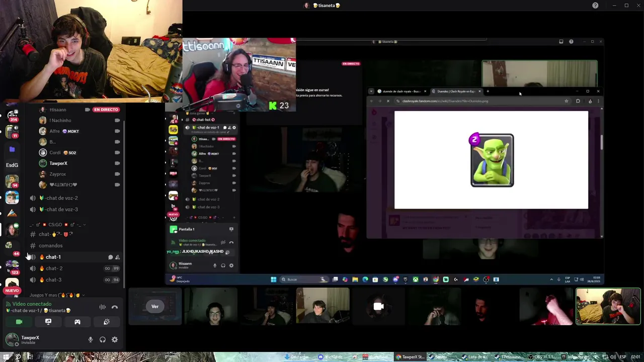Viewport: 644px width, 362px height.
Task: Start an activity with the game controller button
Action: coord(77,322)
